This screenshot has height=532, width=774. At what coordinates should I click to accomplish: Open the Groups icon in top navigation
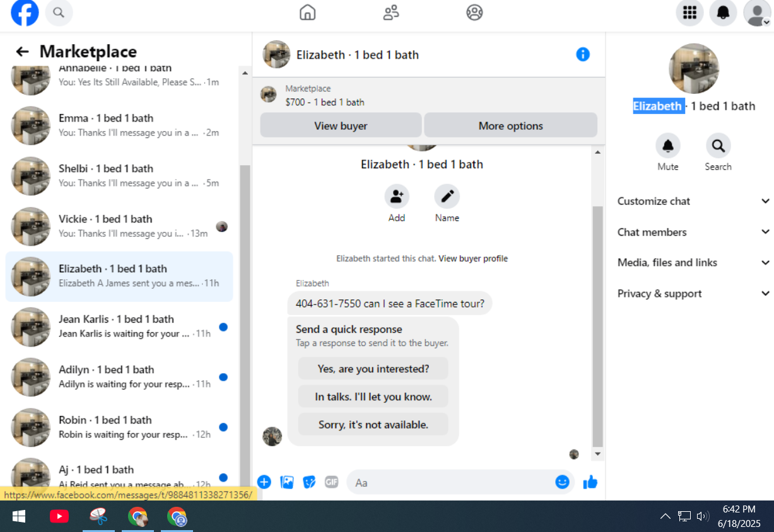click(474, 13)
